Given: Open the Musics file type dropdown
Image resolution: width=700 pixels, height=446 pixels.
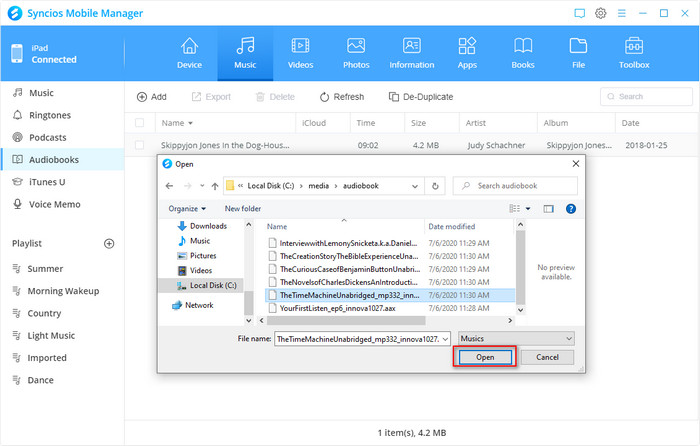Looking at the screenshot, I should (516, 339).
